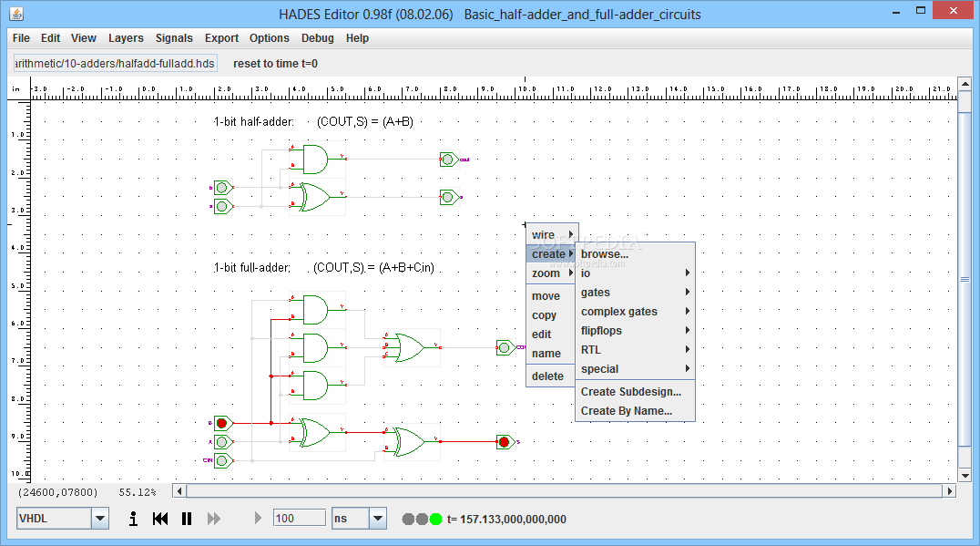
Task: Click the vertical scrollbar down arrow
Action: (965, 476)
